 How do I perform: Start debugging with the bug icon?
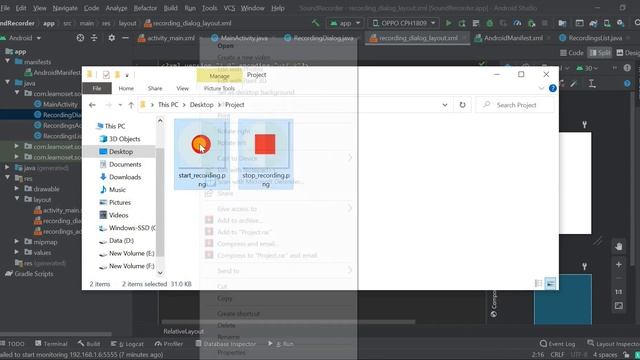tap(489, 23)
